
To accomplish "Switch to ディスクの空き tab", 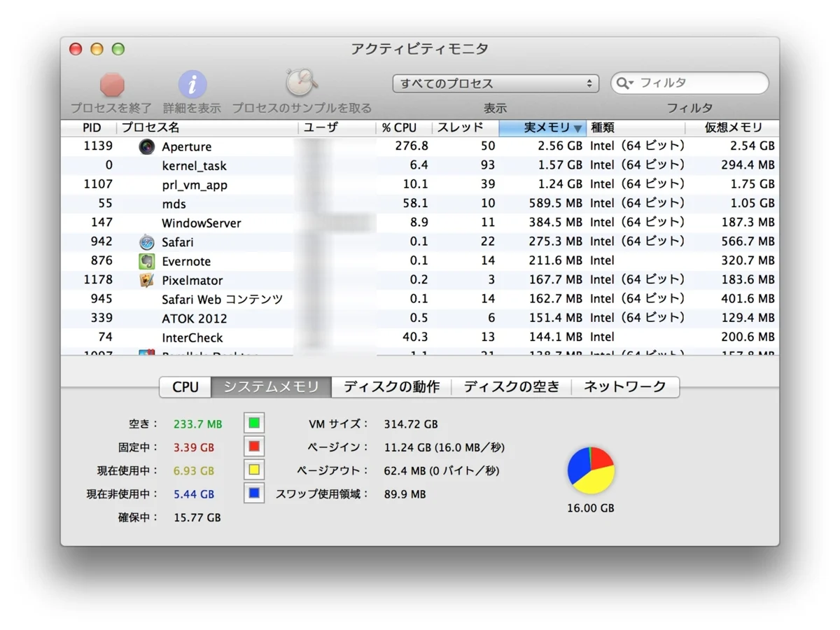I will [512, 387].
